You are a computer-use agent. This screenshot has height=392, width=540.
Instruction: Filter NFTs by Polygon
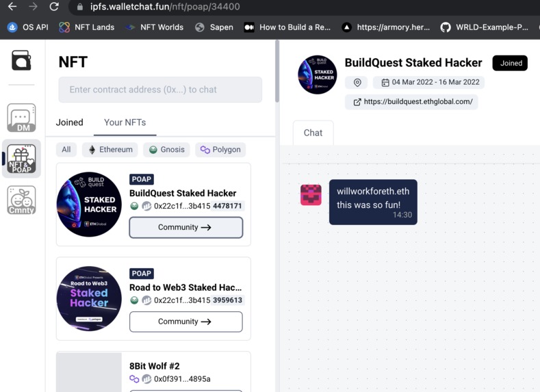(x=220, y=150)
